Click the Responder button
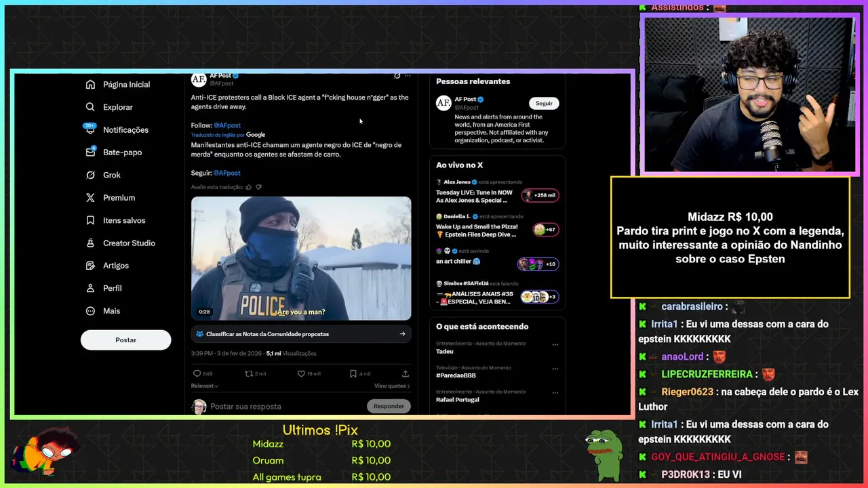 tap(389, 406)
